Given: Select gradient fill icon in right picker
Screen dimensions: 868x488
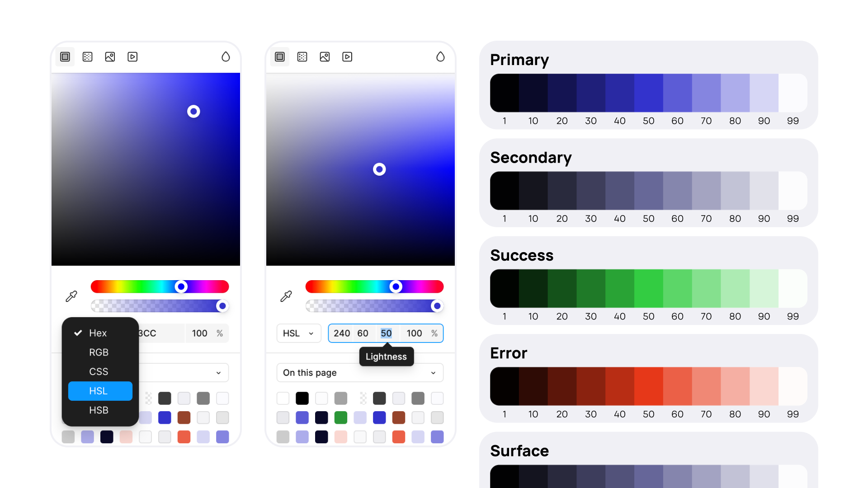Looking at the screenshot, I should 302,57.
